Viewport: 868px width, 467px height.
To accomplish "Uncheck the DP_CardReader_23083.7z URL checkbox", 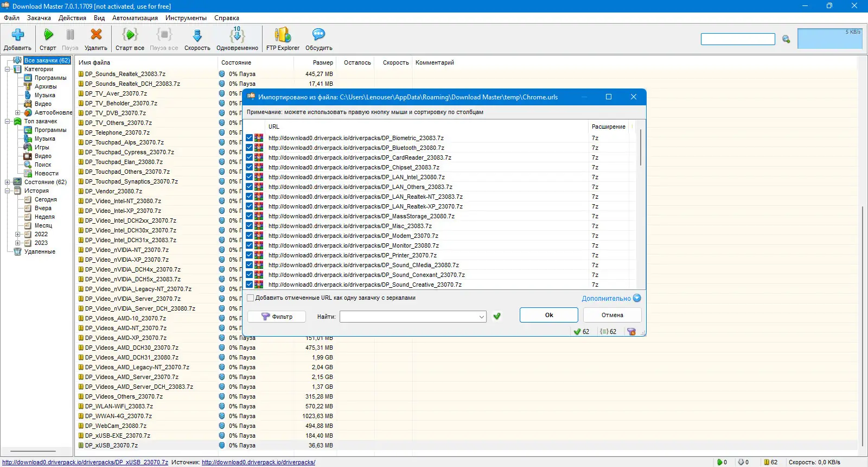I will click(250, 157).
